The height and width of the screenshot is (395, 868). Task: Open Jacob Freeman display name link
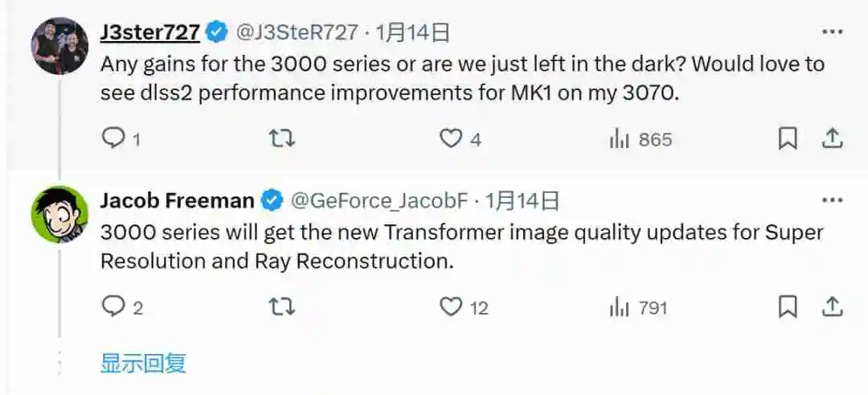coord(177,200)
